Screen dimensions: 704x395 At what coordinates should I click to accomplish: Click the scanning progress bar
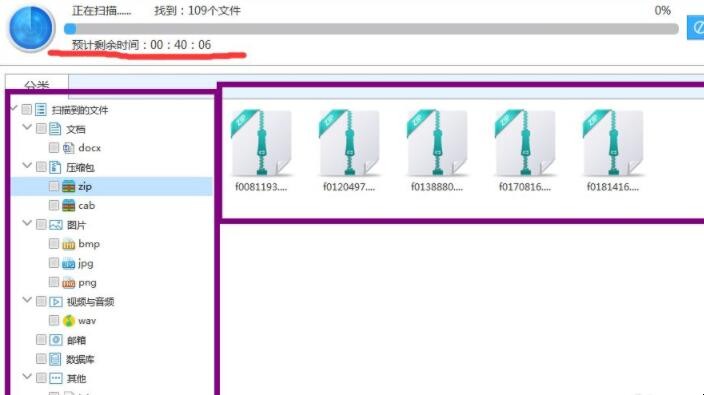371,29
